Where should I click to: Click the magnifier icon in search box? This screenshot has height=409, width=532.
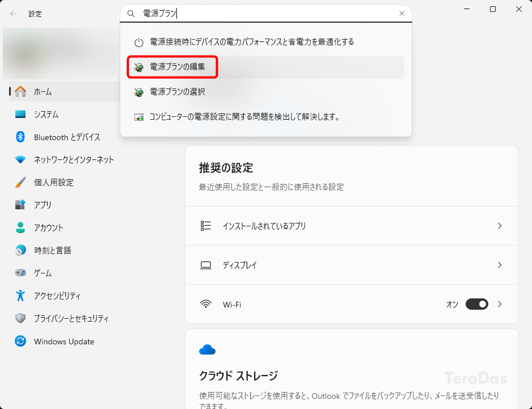coord(131,14)
